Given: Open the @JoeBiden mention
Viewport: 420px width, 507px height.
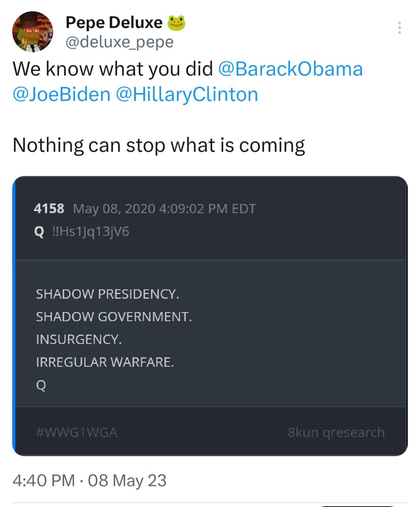Looking at the screenshot, I should pyautogui.click(x=61, y=94).
